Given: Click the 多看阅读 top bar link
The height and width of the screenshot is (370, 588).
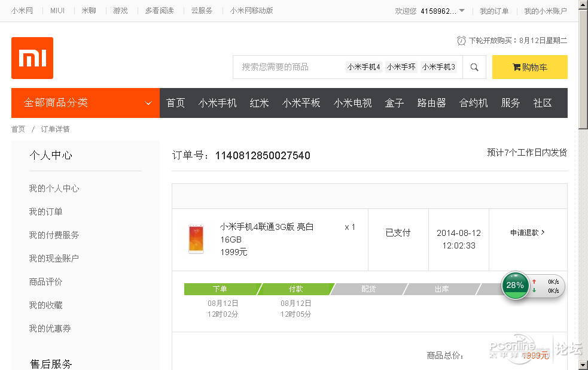Looking at the screenshot, I should point(159,11).
